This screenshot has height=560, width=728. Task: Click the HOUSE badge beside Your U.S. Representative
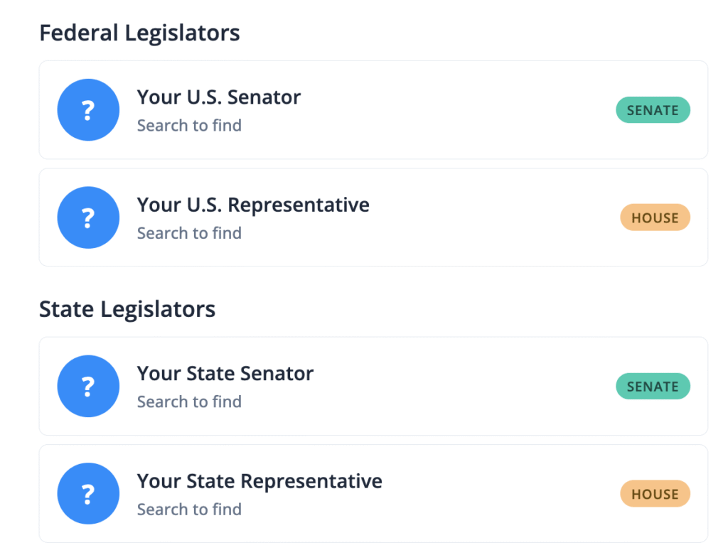[x=655, y=217]
